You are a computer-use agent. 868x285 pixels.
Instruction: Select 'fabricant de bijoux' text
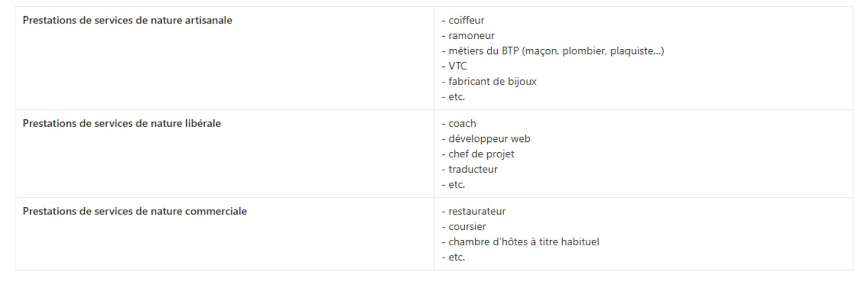[x=492, y=82]
